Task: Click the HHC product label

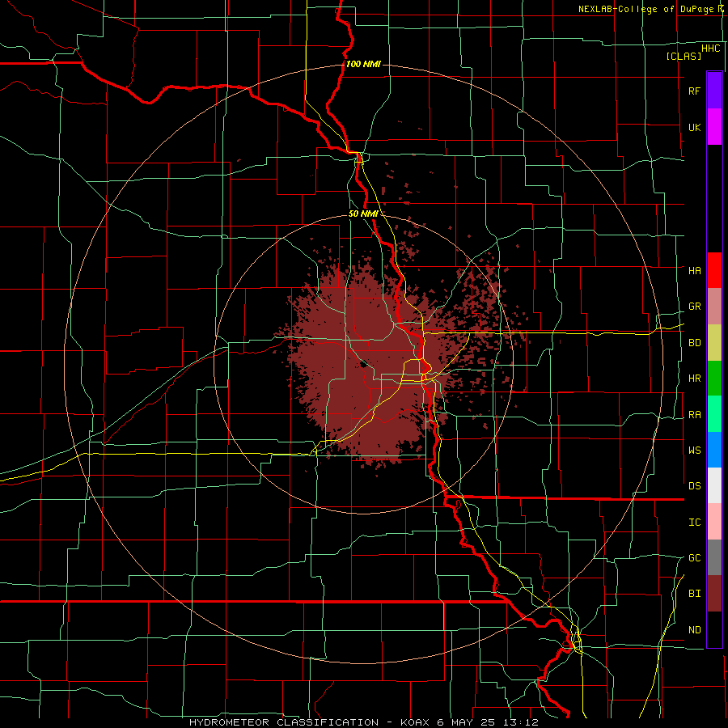Action: 711,49
